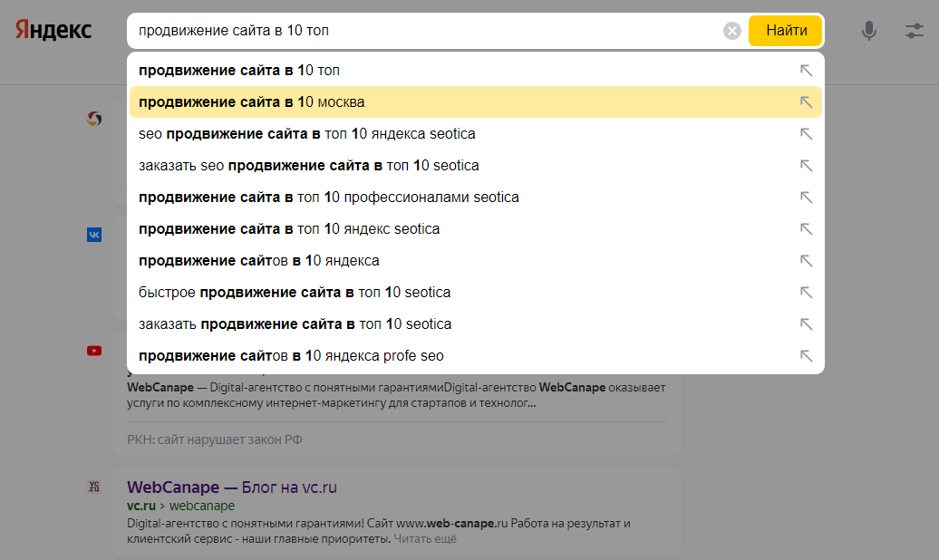The image size is (939, 560).
Task: Select suggestion "продвижение сайта в топ 10 яндекс seotica"
Action: [x=476, y=229]
